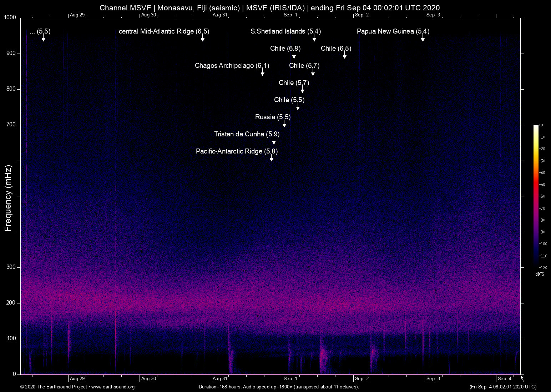
Task: Select 'Sep 3' on the top time axis
Action: coord(433,15)
